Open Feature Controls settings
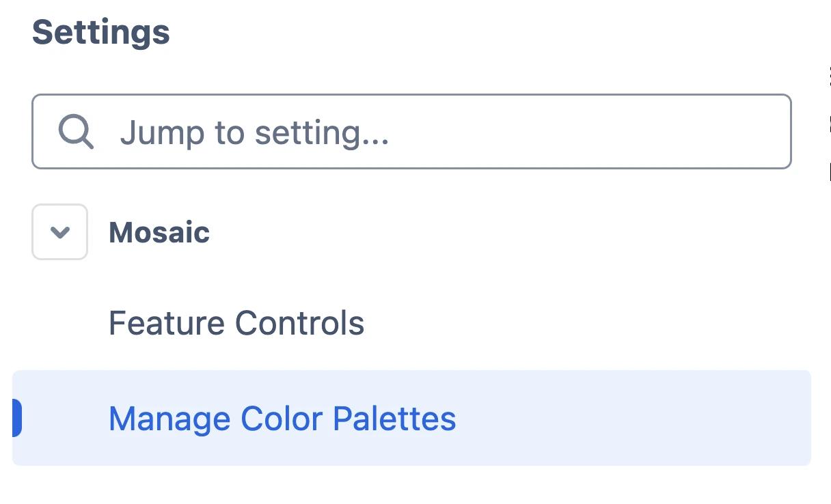 (x=236, y=323)
